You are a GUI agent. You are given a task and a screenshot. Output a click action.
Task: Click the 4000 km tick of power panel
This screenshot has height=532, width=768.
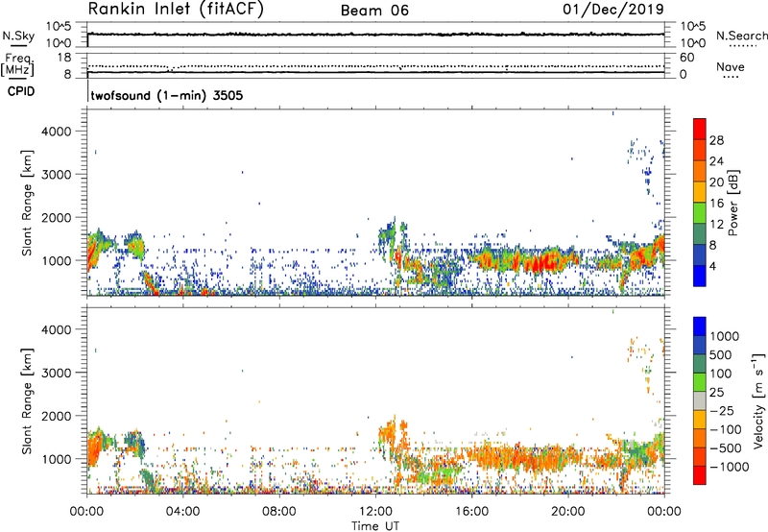(x=57, y=132)
